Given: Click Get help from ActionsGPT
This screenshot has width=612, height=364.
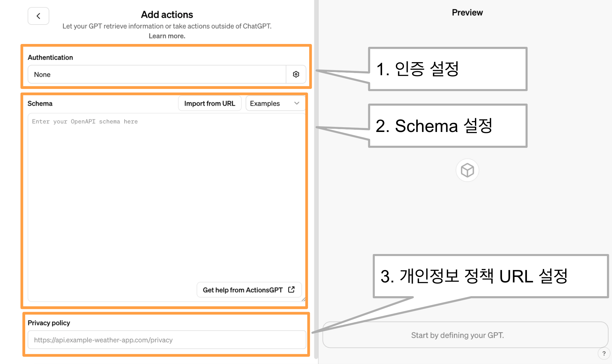Looking at the screenshot, I should coord(243,290).
